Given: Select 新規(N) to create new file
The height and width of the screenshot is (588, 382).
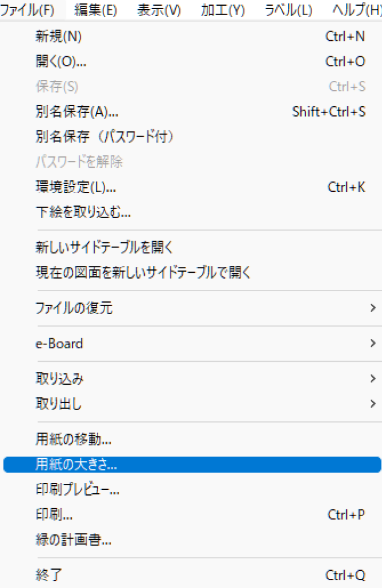Looking at the screenshot, I should pos(59,37).
